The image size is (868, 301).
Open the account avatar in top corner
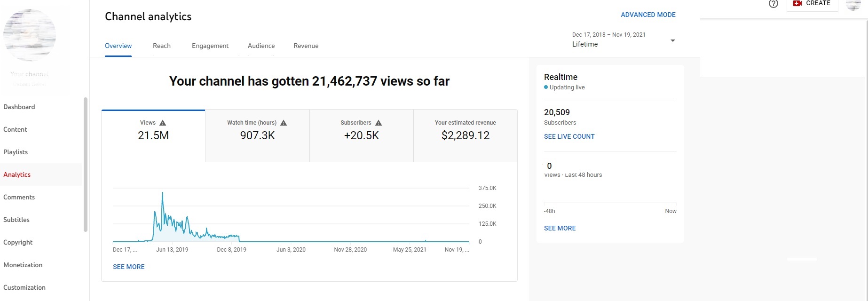point(853,4)
